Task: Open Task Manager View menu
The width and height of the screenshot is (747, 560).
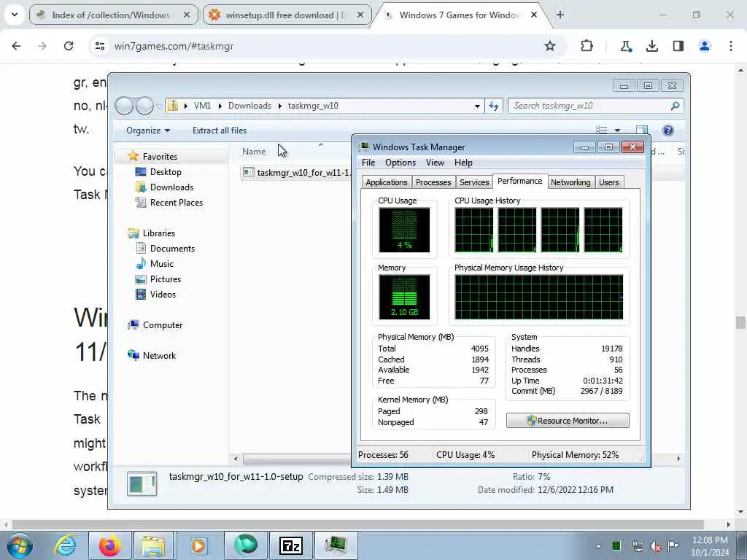Action: (x=435, y=163)
